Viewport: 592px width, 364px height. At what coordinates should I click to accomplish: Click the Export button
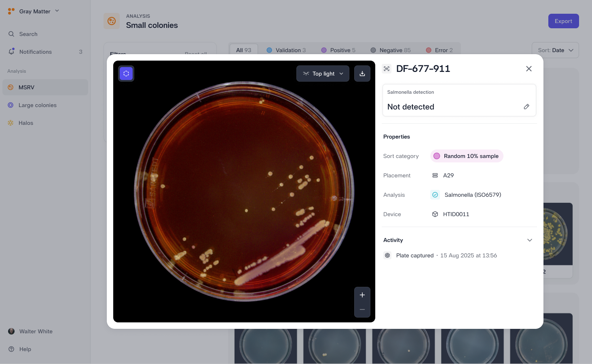563,21
